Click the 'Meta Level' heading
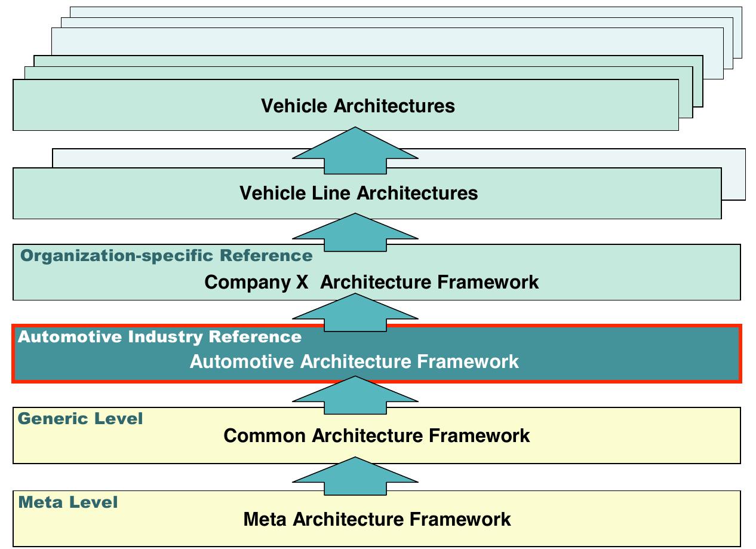 click(x=68, y=502)
